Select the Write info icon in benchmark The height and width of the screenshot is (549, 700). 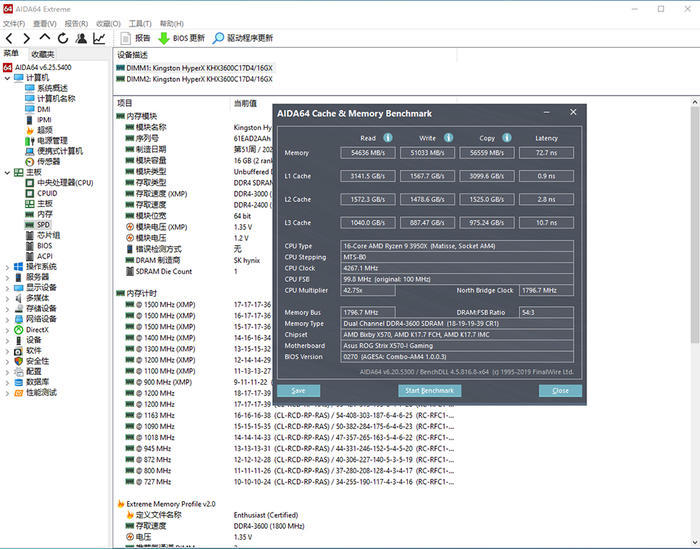point(448,137)
